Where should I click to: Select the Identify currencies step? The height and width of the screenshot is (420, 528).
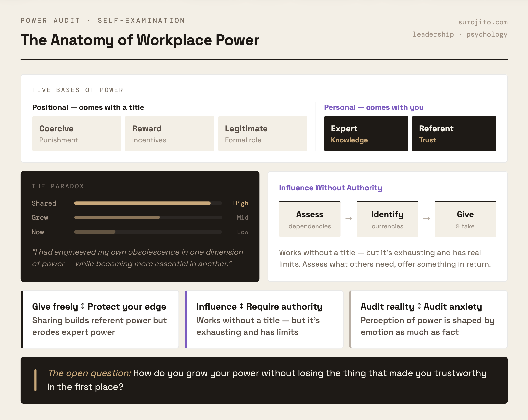coord(387,219)
